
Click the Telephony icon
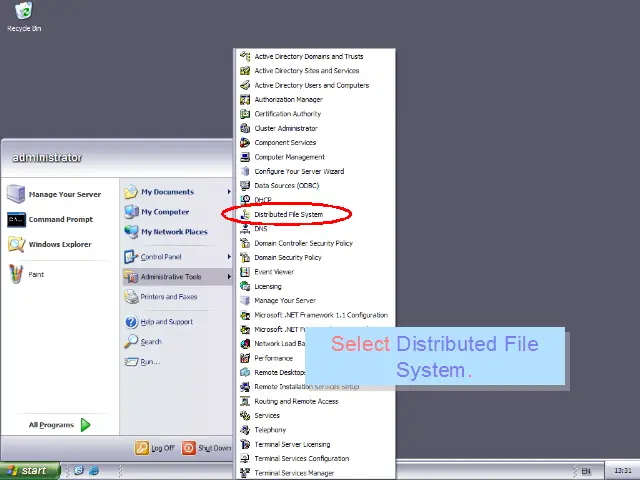[245, 430]
